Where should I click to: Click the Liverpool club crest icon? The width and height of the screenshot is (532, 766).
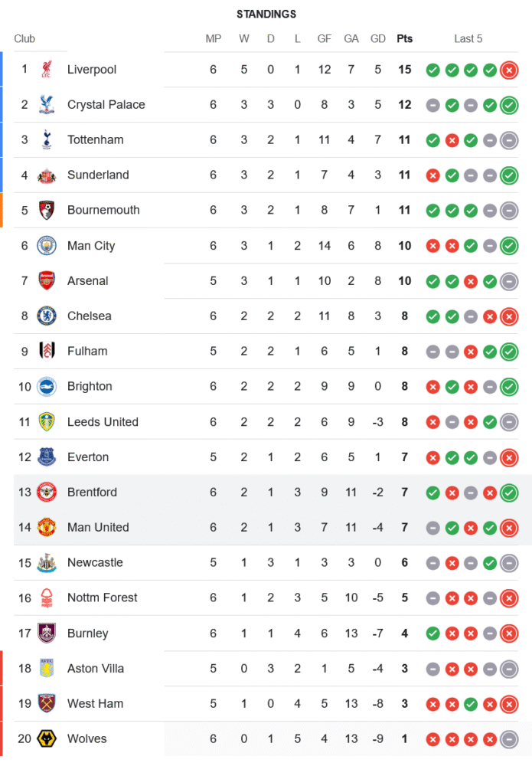pyautogui.click(x=47, y=70)
